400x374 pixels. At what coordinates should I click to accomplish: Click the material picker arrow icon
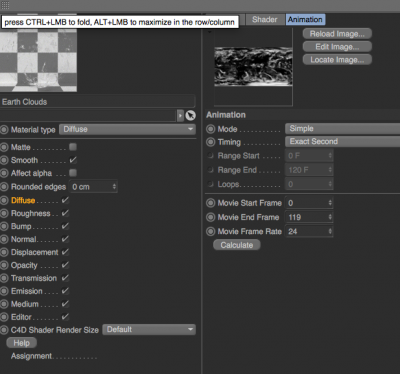pos(190,116)
